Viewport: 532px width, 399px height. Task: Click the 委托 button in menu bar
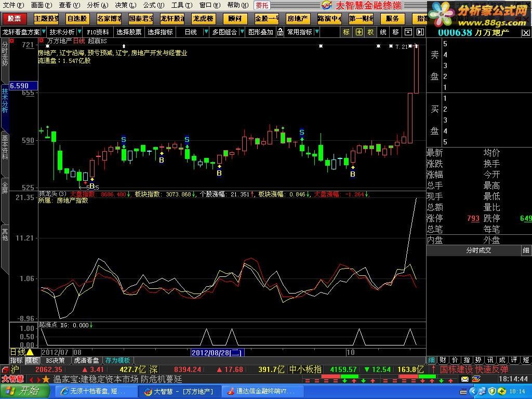pos(262,5)
